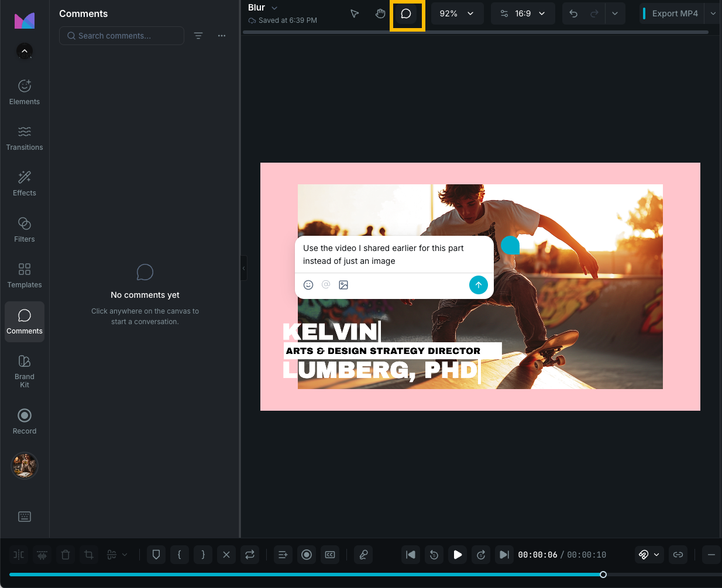This screenshot has height=588, width=722.
Task: Open the Templates panel
Action: (25, 276)
